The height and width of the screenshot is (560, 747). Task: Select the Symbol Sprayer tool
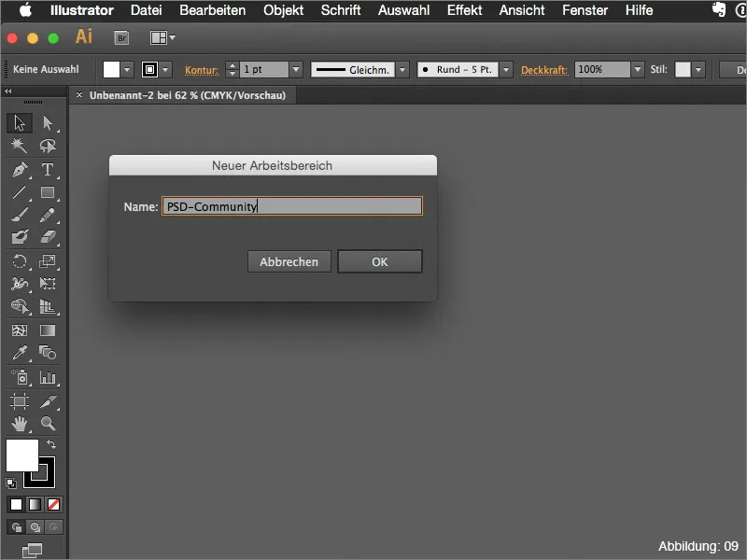click(x=20, y=377)
